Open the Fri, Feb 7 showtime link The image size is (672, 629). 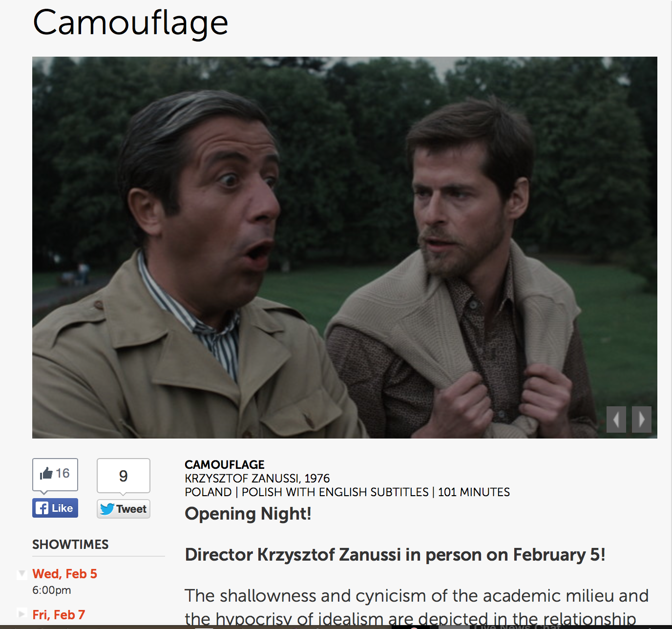pos(59,615)
